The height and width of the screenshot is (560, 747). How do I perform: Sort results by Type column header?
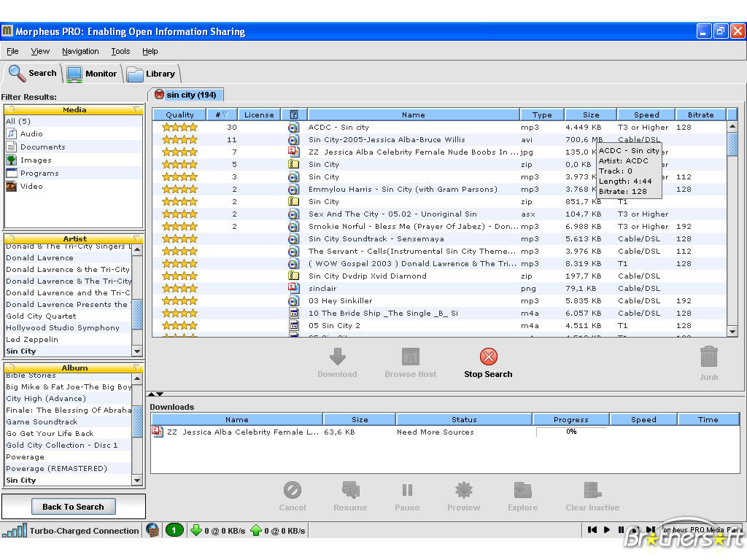click(x=542, y=114)
